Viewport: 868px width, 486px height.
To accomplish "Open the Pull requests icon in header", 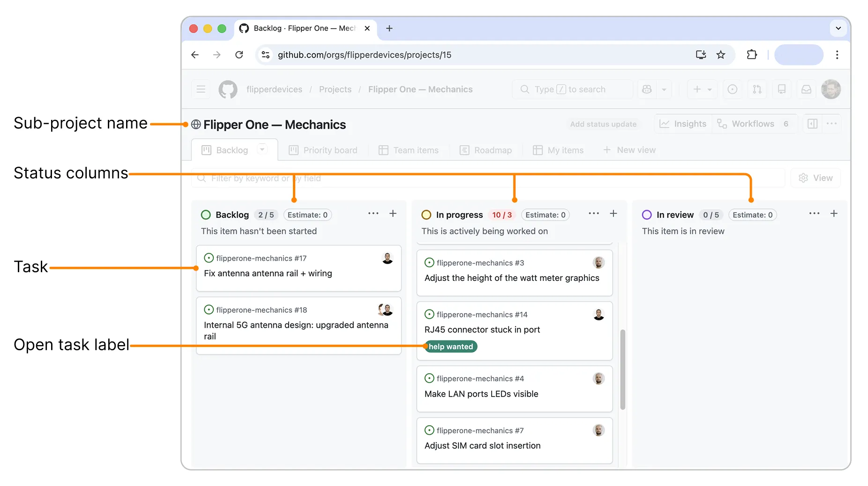I will point(757,89).
